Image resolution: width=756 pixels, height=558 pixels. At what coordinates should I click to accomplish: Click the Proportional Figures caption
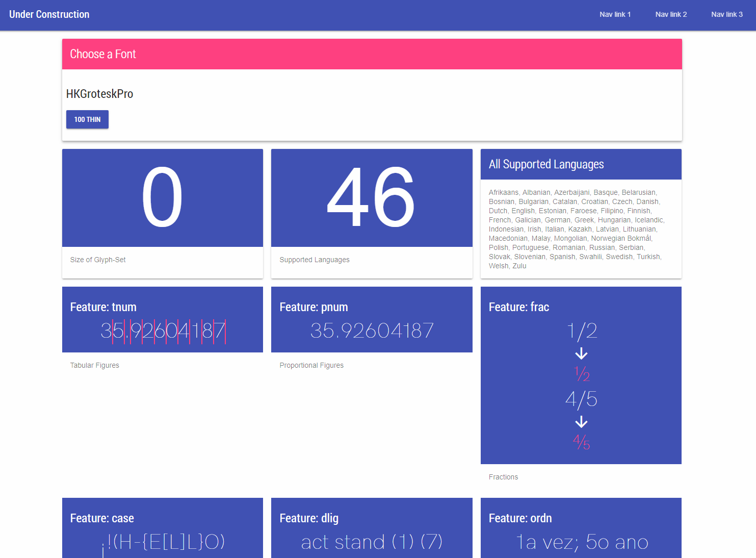tap(311, 365)
